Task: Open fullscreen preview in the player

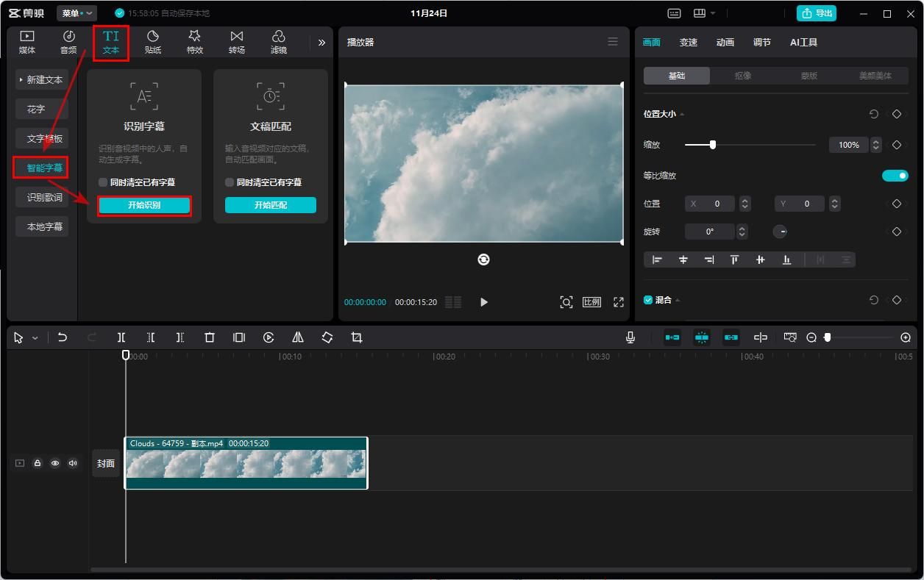Action: 619,302
